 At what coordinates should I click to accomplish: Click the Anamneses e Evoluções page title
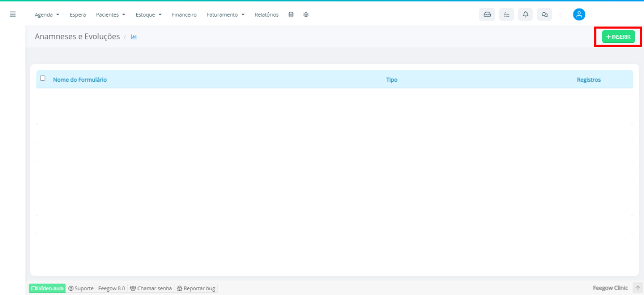pos(77,37)
